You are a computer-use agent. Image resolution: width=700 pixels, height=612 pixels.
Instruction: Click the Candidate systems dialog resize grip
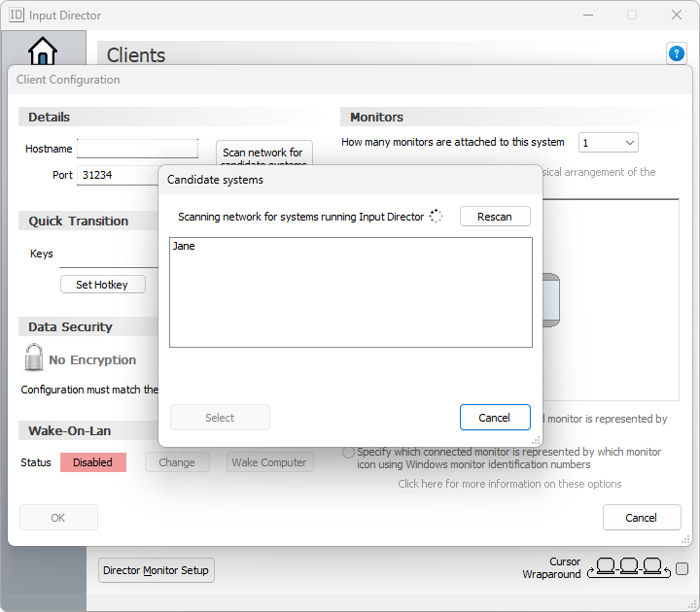point(536,441)
